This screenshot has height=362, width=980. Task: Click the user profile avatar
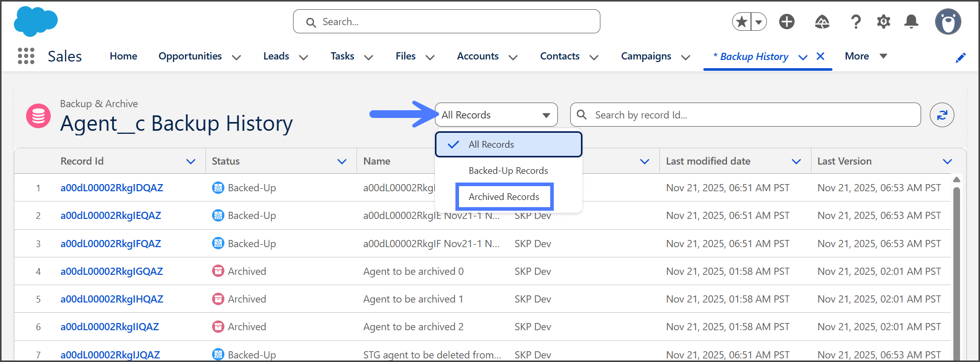(x=948, y=22)
